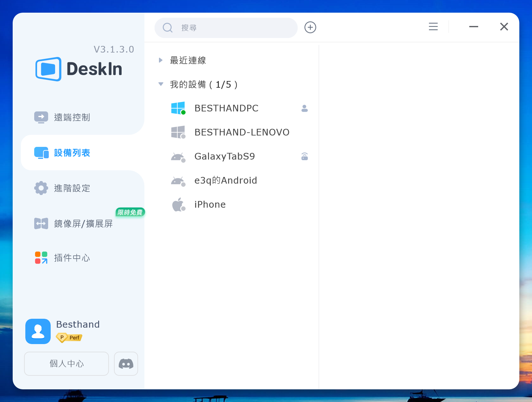This screenshot has width=532, height=402.
Task: Click the DeskIn logo
Action: pos(79,69)
